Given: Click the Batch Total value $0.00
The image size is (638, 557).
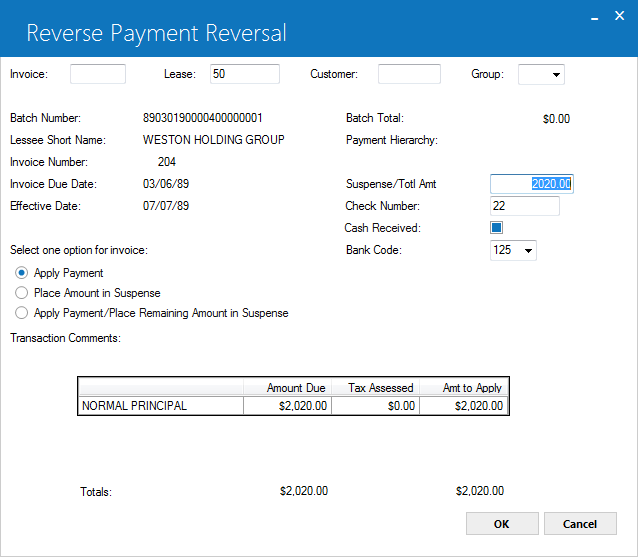Looking at the screenshot, I should point(556,119).
